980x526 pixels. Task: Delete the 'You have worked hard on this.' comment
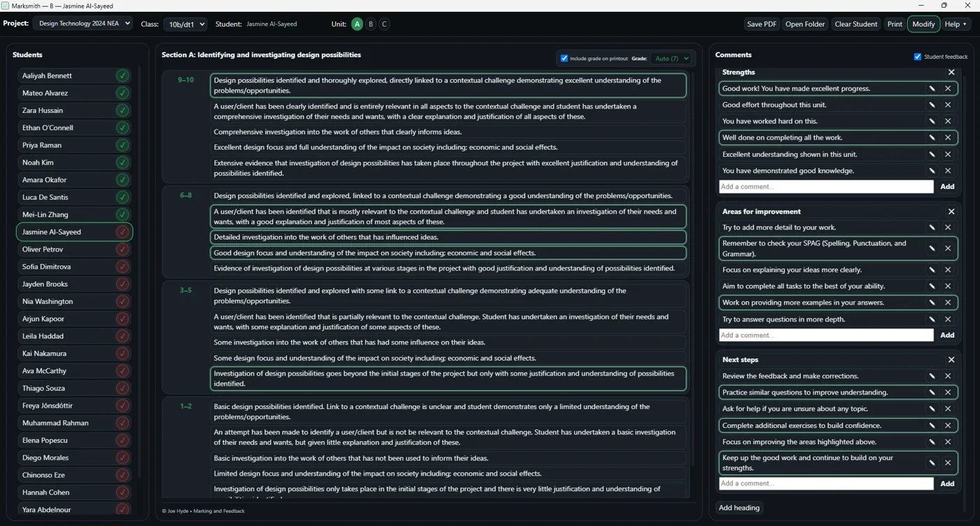click(948, 121)
